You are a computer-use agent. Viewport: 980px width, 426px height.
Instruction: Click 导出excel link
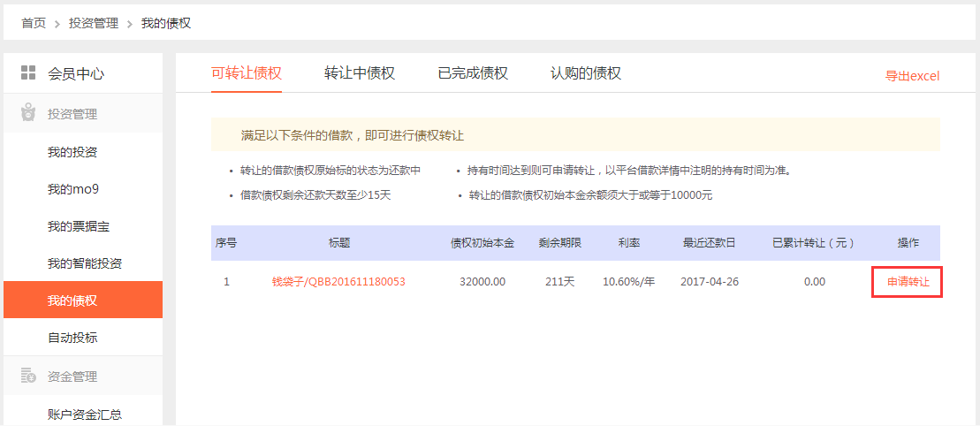[x=912, y=76]
